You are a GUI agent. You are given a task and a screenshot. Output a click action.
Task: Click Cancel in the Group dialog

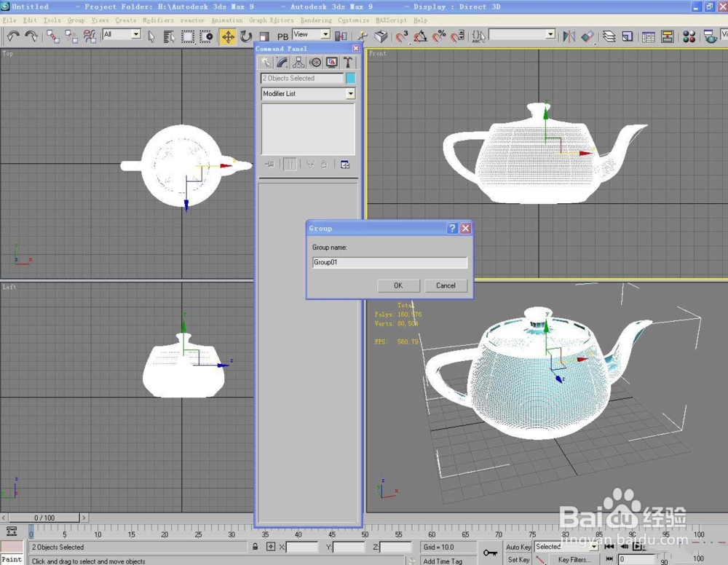[446, 285]
